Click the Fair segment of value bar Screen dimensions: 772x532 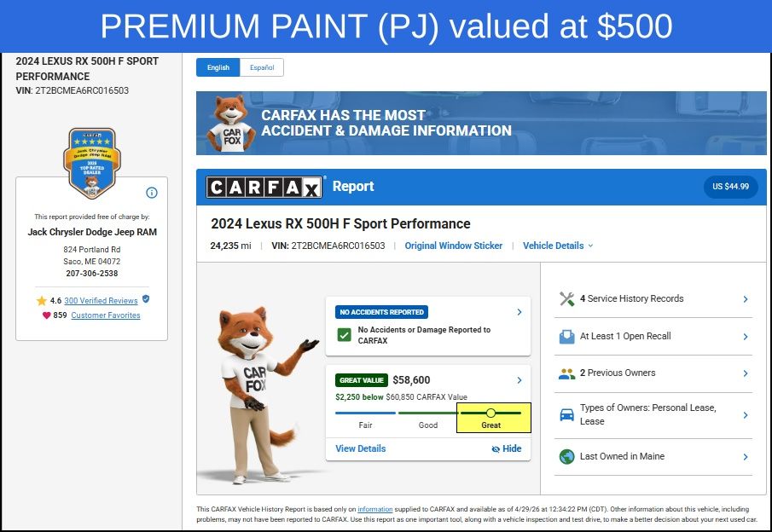tap(365, 413)
